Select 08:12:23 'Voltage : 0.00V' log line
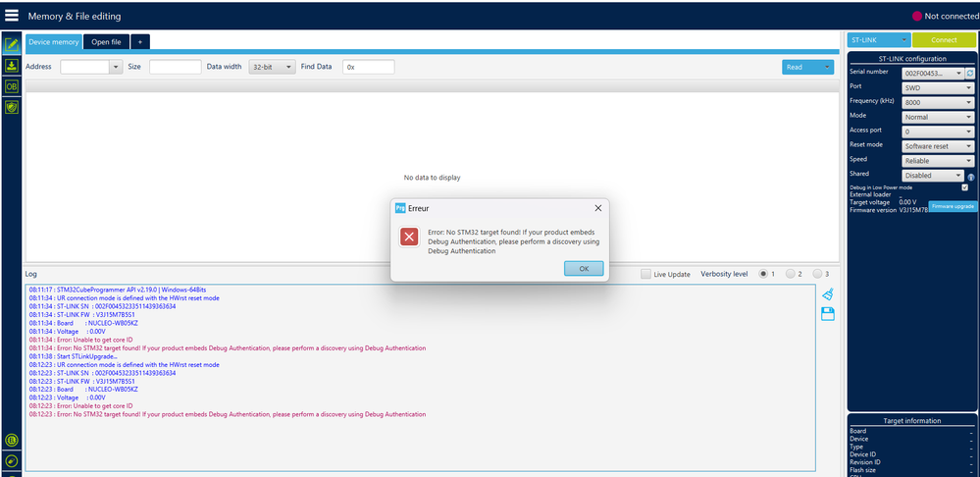The height and width of the screenshot is (477, 980). (x=67, y=397)
